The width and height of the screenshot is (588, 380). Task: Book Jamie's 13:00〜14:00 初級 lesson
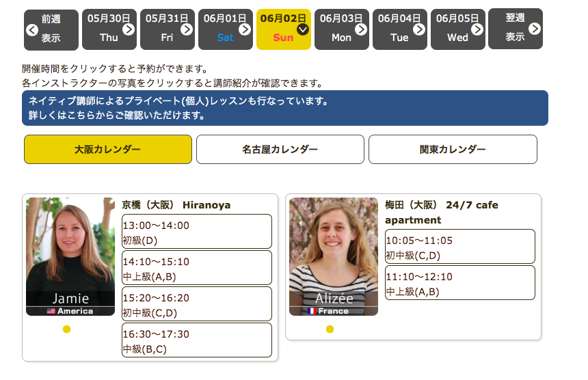[x=197, y=232]
